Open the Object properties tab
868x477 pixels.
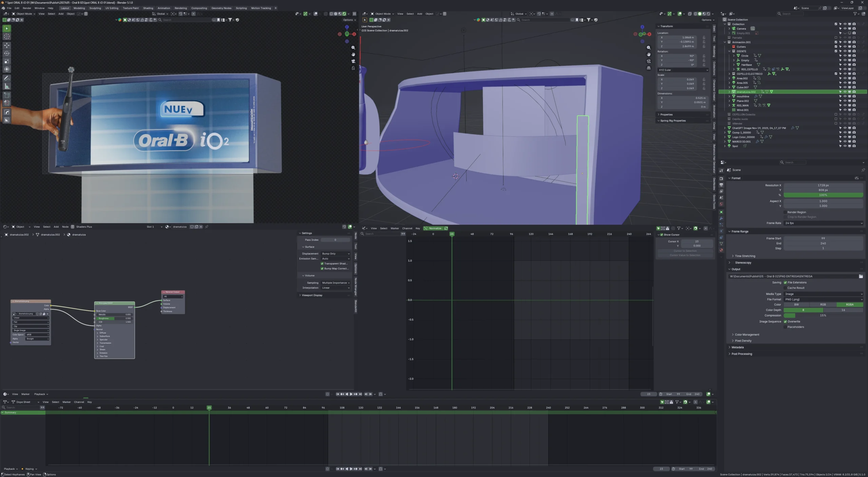click(x=722, y=212)
